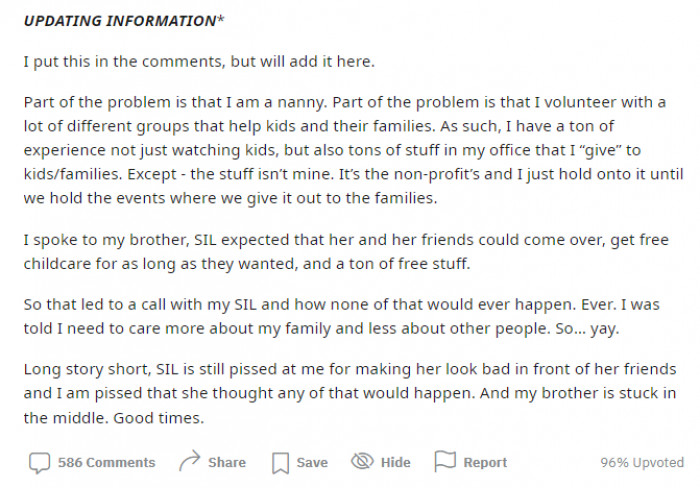Click the report flag icon

[x=445, y=462]
